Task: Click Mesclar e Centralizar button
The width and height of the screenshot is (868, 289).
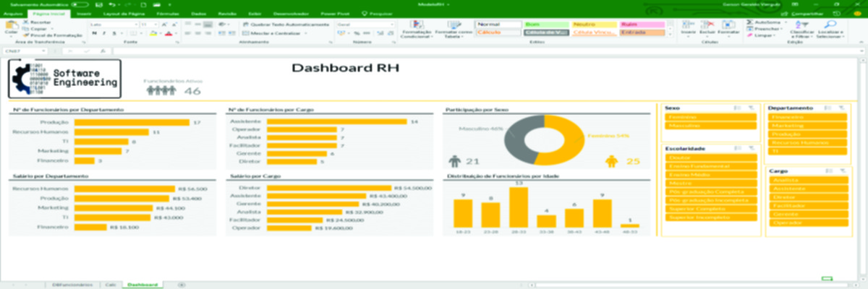Action: coord(275,33)
